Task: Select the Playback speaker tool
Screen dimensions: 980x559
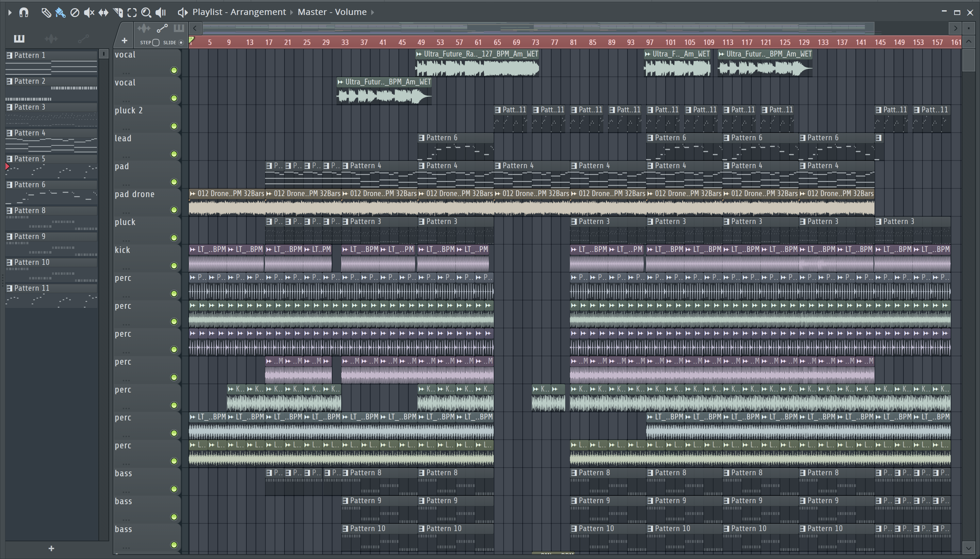Action: pyautogui.click(x=160, y=13)
